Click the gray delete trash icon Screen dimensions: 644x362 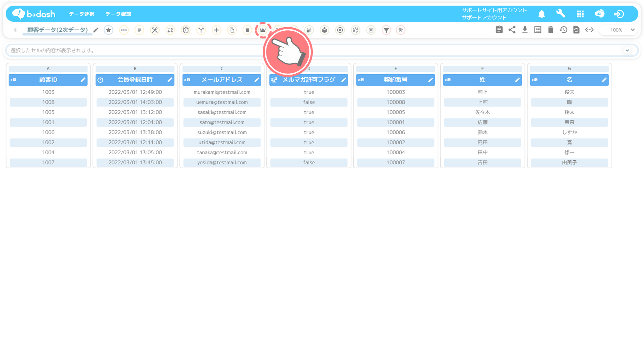pyautogui.click(x=551, y=30)
